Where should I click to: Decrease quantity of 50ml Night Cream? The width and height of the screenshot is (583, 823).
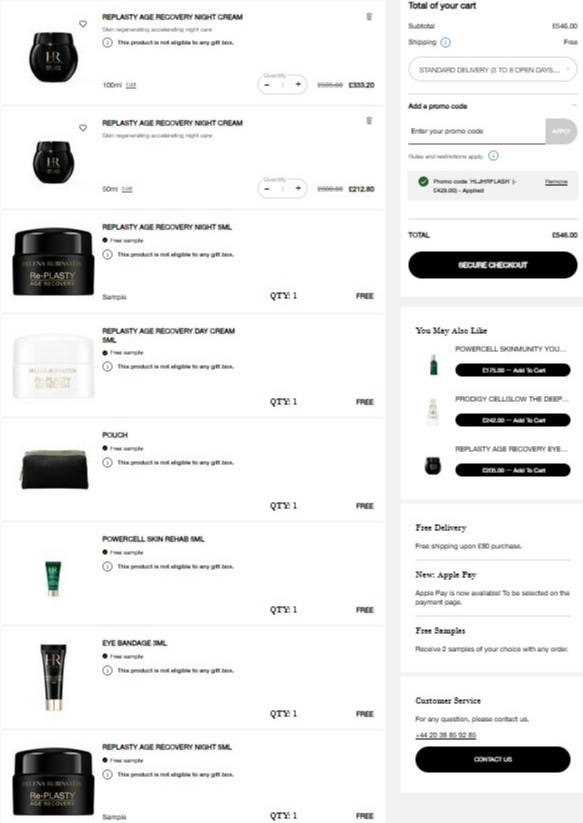[267, 188]
